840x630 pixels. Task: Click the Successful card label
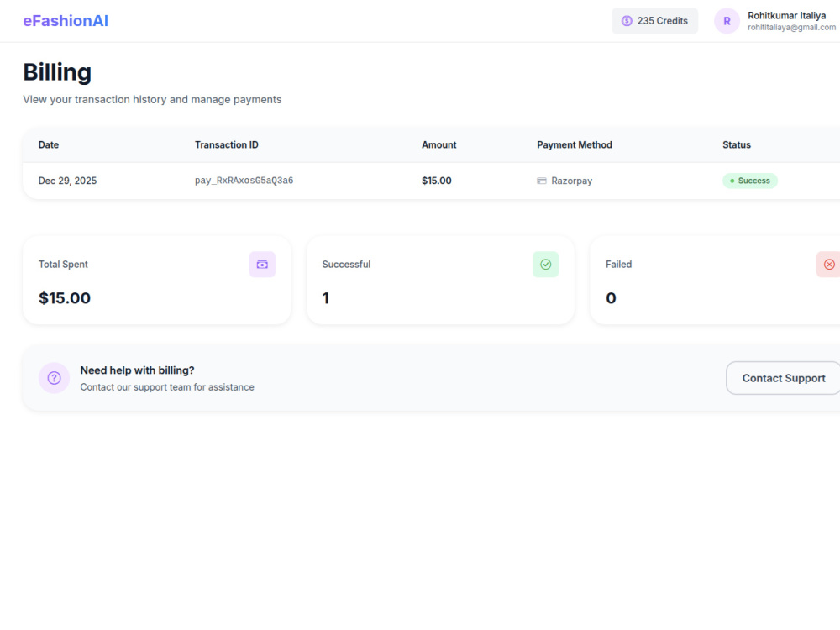pos(346,264)
